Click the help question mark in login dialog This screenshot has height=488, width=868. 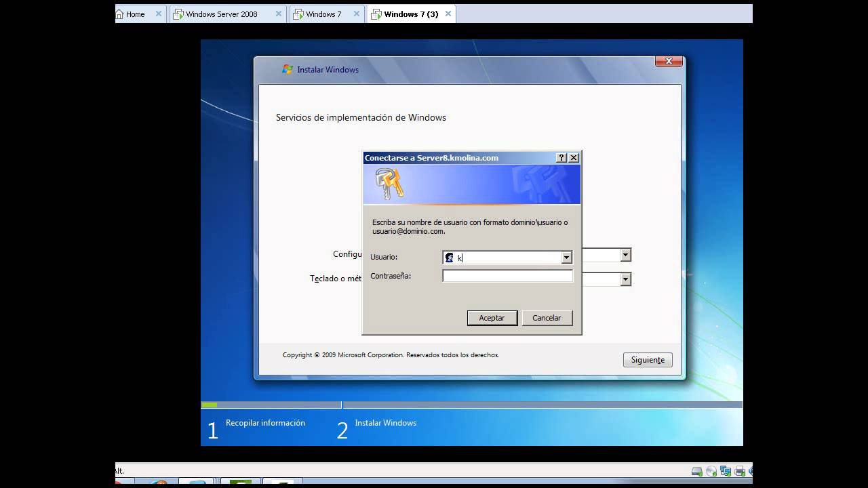coord(561,157)
